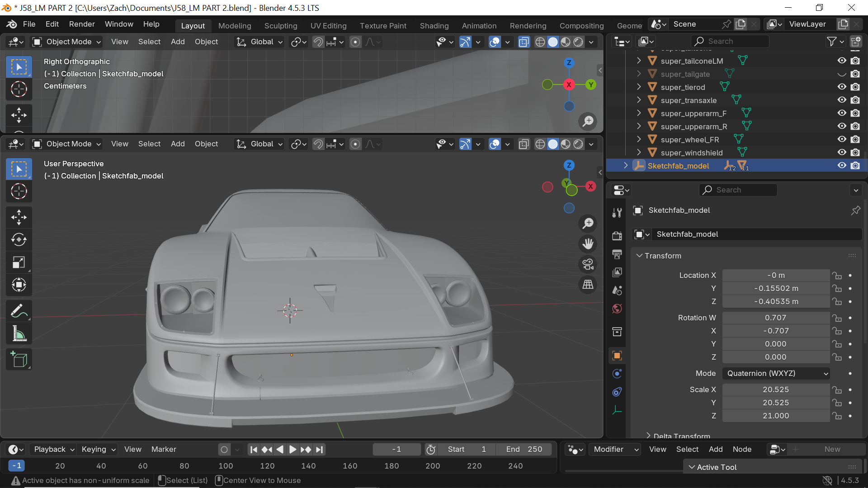Open the Keying popover in timeline
868x488 pixels.
click(98, 449)
